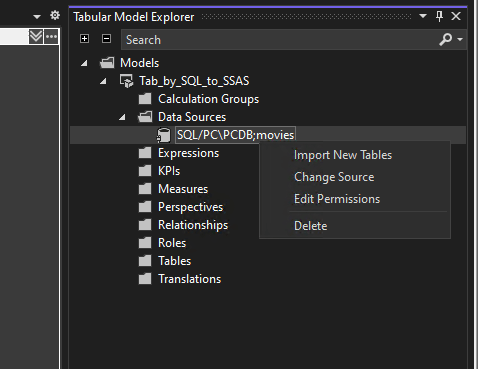Click the Collapse All minus icon
Image resolution: width=478 pixels, height=369 pixels.
tap(106, 39)
